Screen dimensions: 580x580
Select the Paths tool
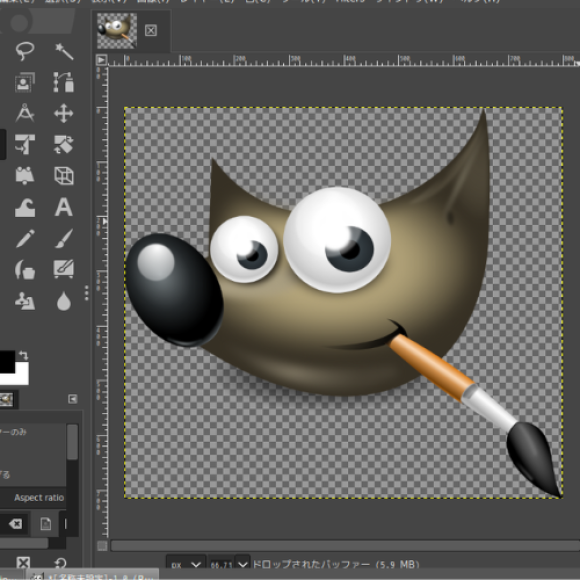pos(64,82)
